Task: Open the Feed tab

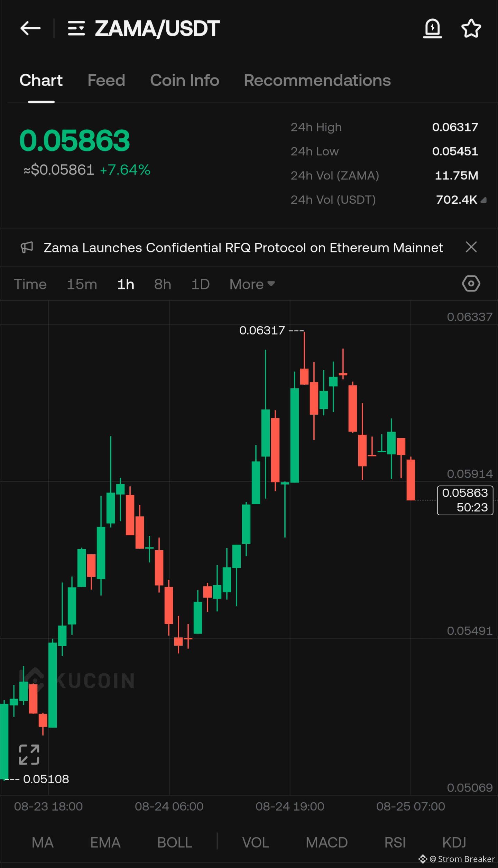Action: pyautogui.click(x=106, y=80)
